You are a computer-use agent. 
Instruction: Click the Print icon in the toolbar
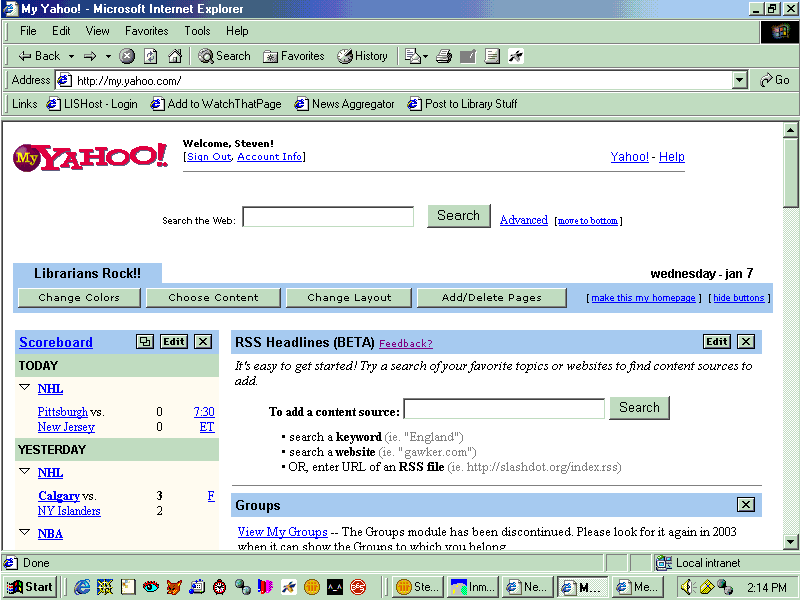coord(444,56)
